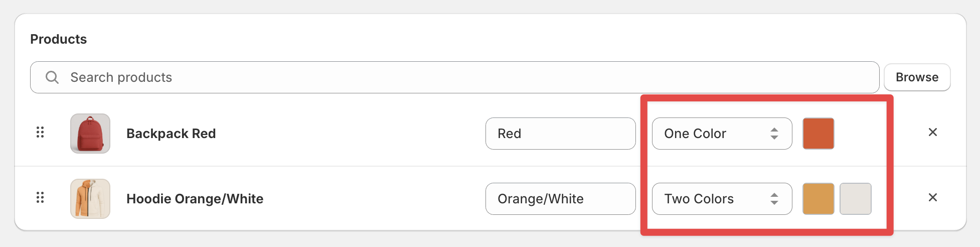Click the Browse button
Viewport: 980px width, 247px height.
(917, 77)
